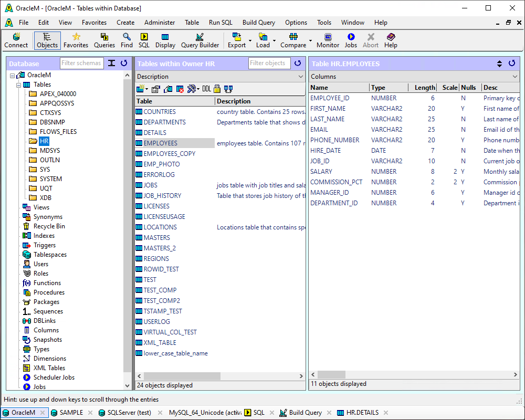The width and height of the screenshot is (525, 420).
Task: Sort columns by the Name header
Action: tap(339, 88)
